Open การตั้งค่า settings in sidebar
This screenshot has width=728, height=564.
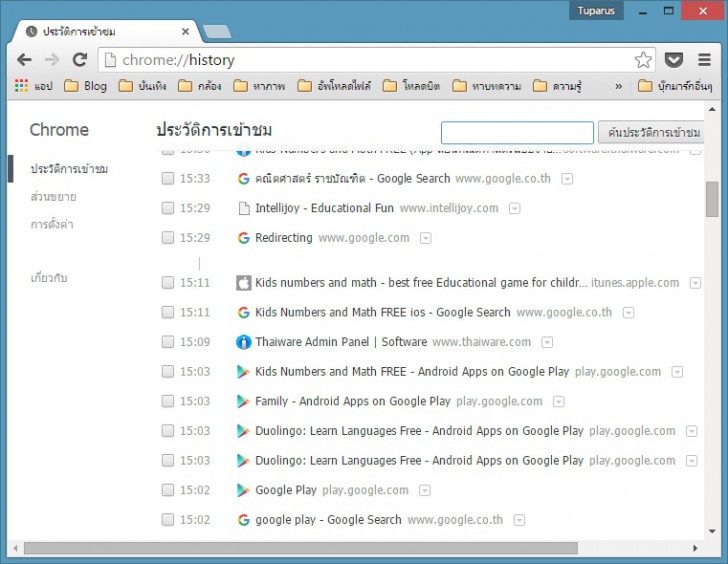(52, 225)
